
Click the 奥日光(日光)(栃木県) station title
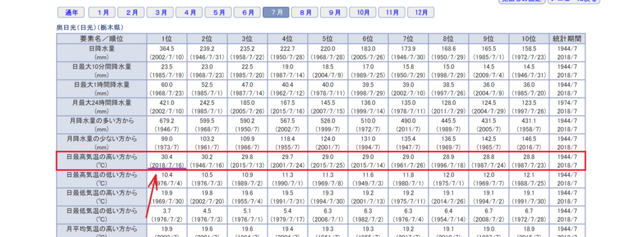[x=90, y=28]
